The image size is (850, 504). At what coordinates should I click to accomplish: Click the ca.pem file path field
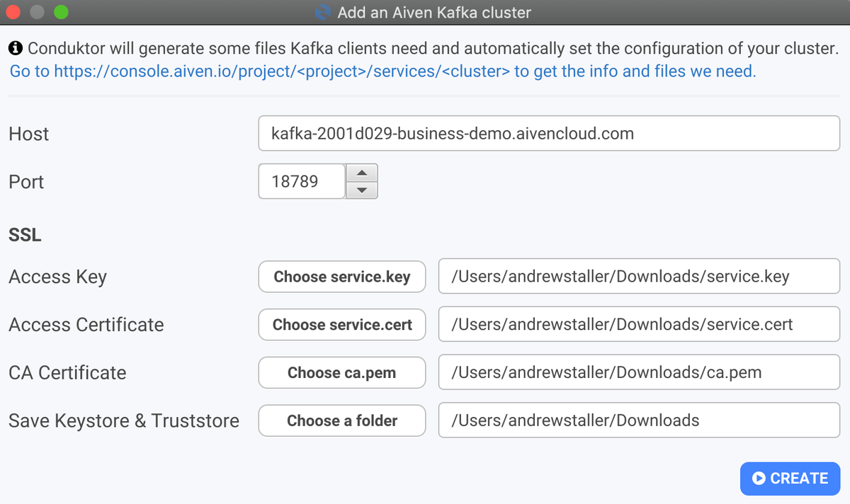click(639, 372)
